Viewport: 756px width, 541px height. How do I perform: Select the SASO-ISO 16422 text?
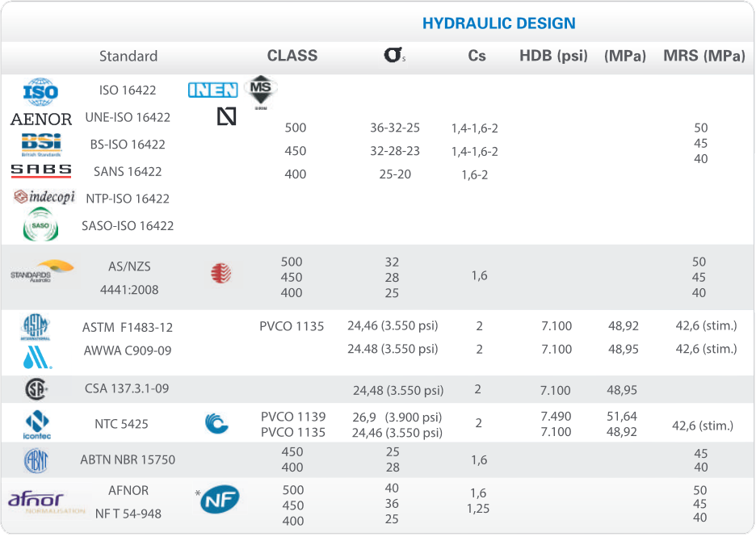(x=128, y=225)
